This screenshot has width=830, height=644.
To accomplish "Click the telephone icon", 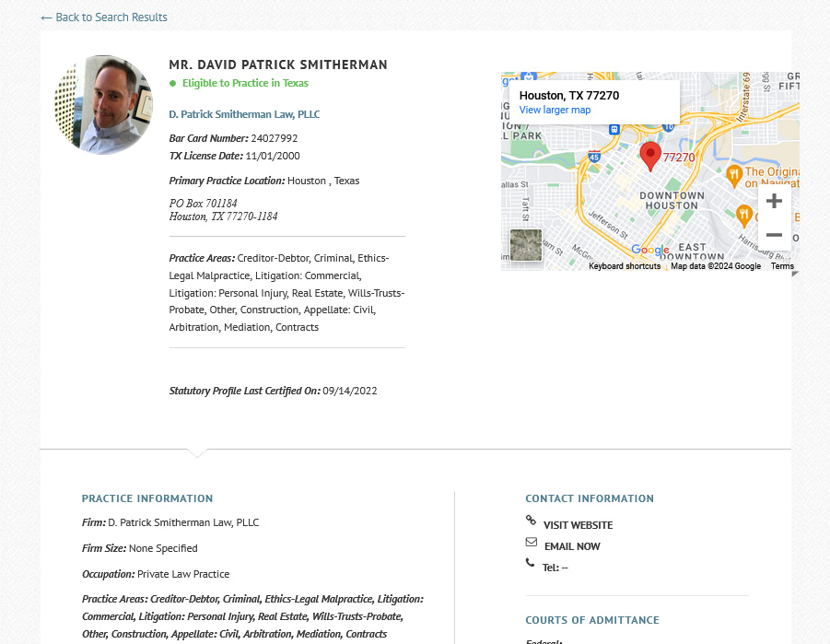I will pyautogui.click(x=530, y=562).
